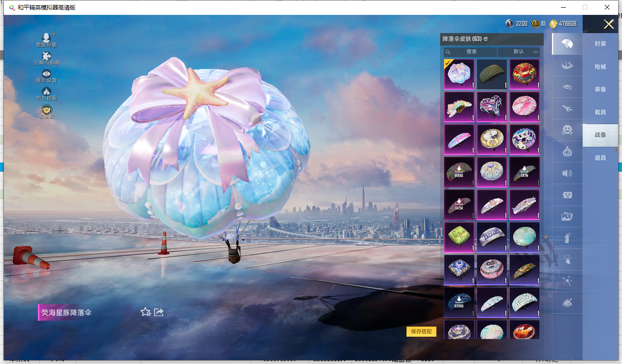Screen dimensions: 622x364
Task: Download the 143M parachute skin
Action: pyautogui.click(x=459, y=205)
